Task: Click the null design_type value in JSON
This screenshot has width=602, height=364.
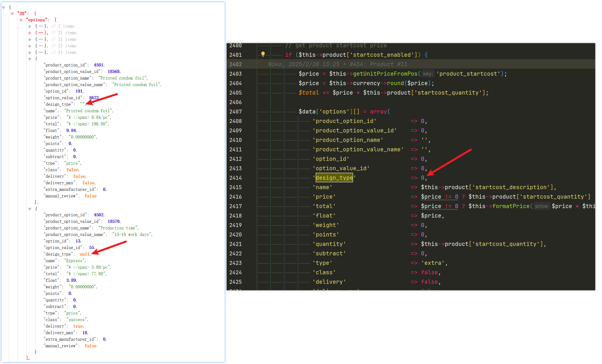Action: (x=84, y=254)
